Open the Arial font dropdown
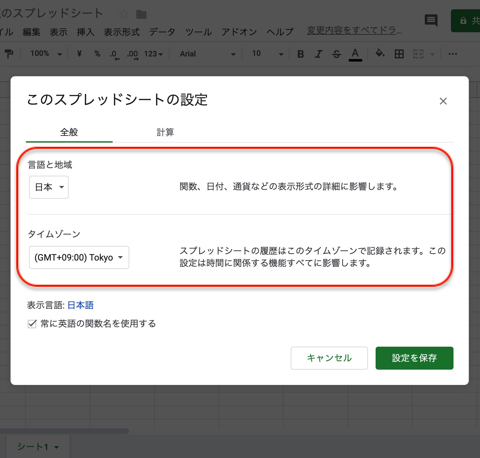 (207, 54)
